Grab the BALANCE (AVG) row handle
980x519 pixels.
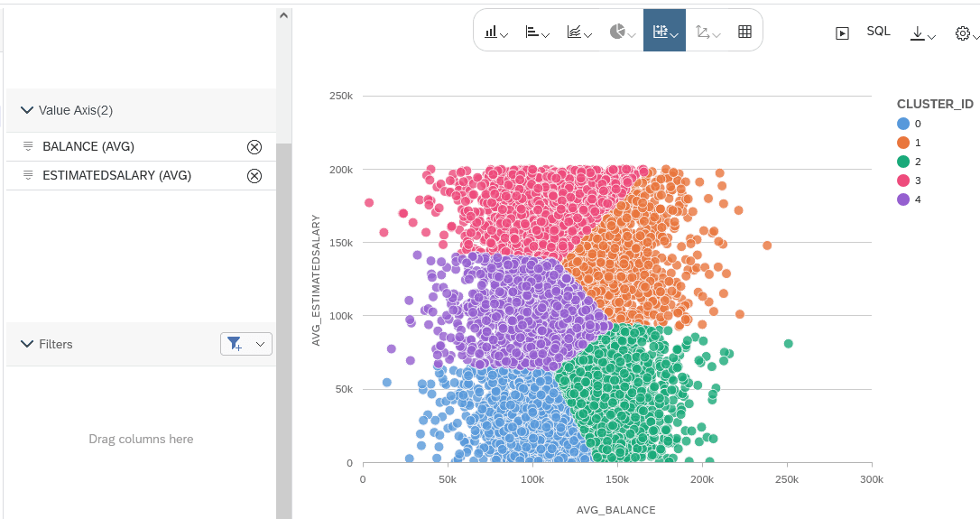28,146
